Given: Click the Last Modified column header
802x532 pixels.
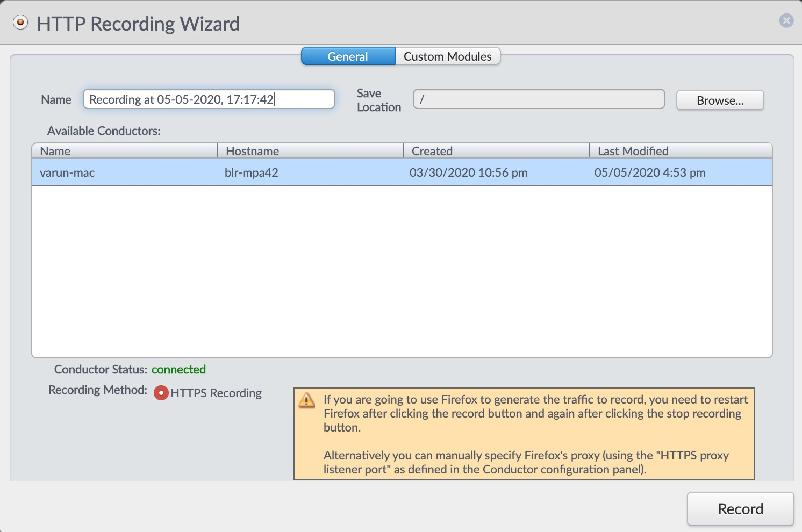Looking at the screenshot, I should coord(681,151).
